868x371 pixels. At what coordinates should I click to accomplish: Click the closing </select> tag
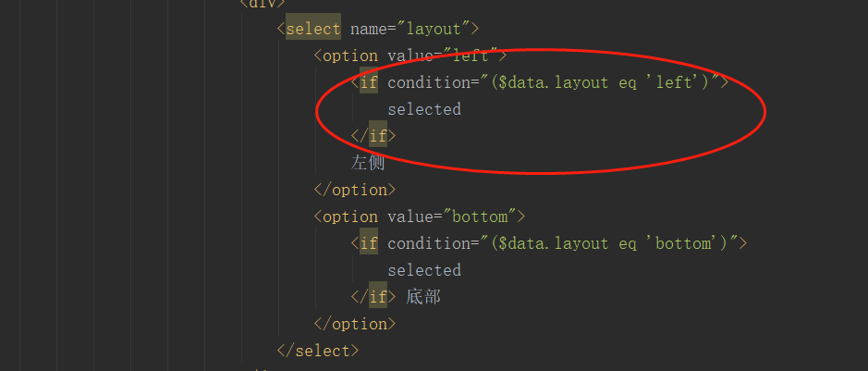(x=317, y=351)
